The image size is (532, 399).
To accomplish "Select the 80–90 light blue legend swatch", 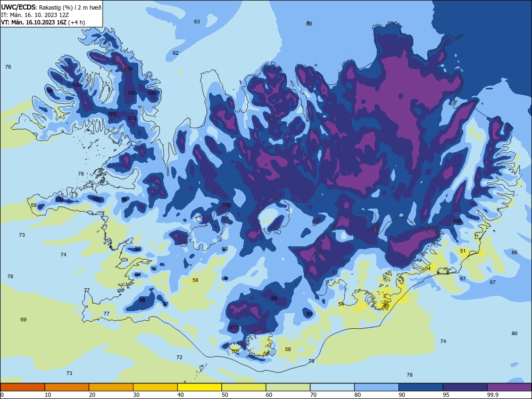I will (377, 387).
